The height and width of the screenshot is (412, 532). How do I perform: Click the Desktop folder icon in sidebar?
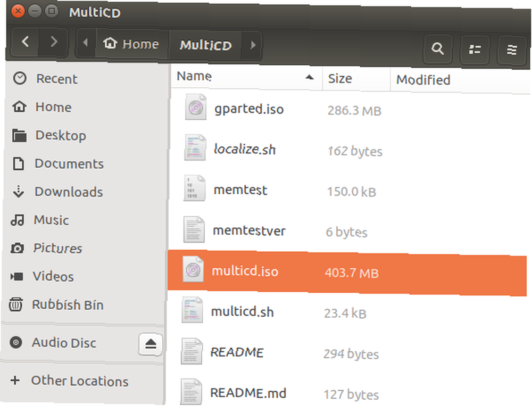click(x=19, y=135)
